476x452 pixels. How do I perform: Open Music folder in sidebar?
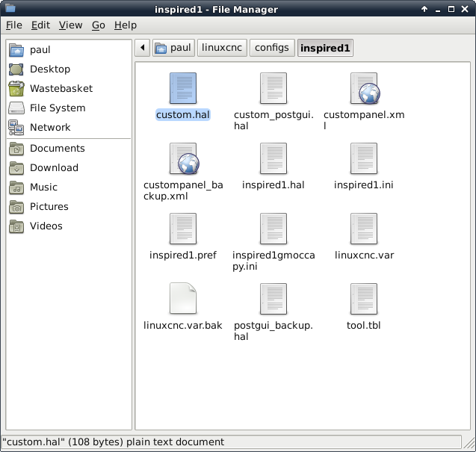point(69,188)
